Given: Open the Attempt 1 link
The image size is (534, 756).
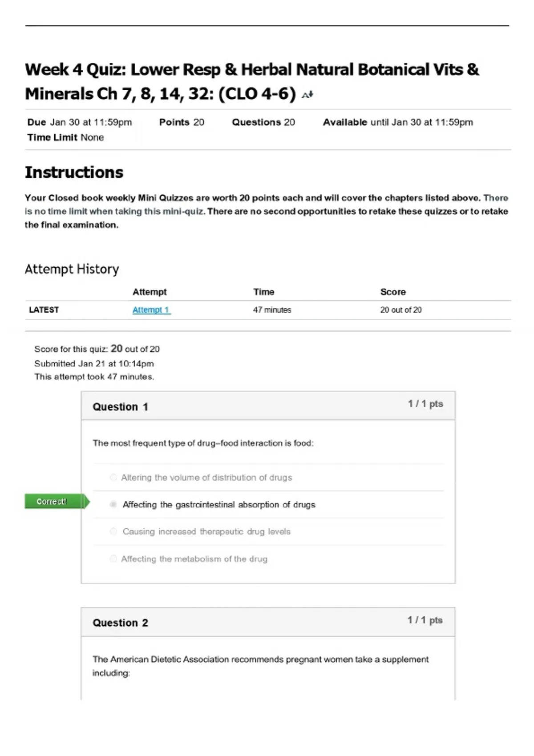Looking at the screenshot, I should [x=151, y=310].
